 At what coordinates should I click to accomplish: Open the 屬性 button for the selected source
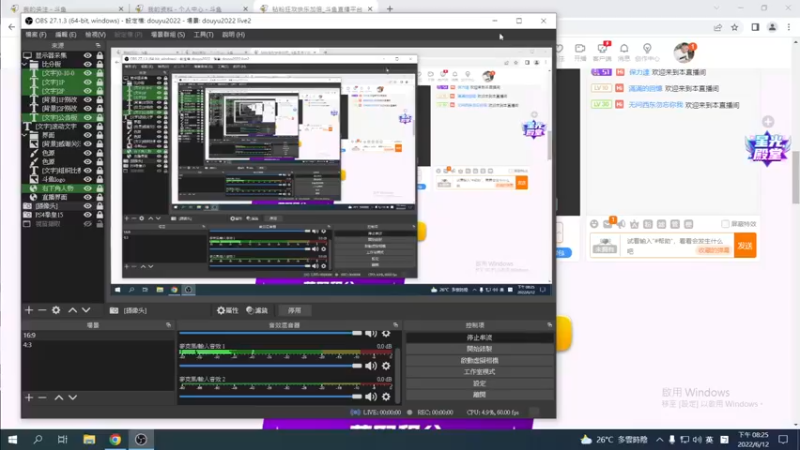point(228,310)
